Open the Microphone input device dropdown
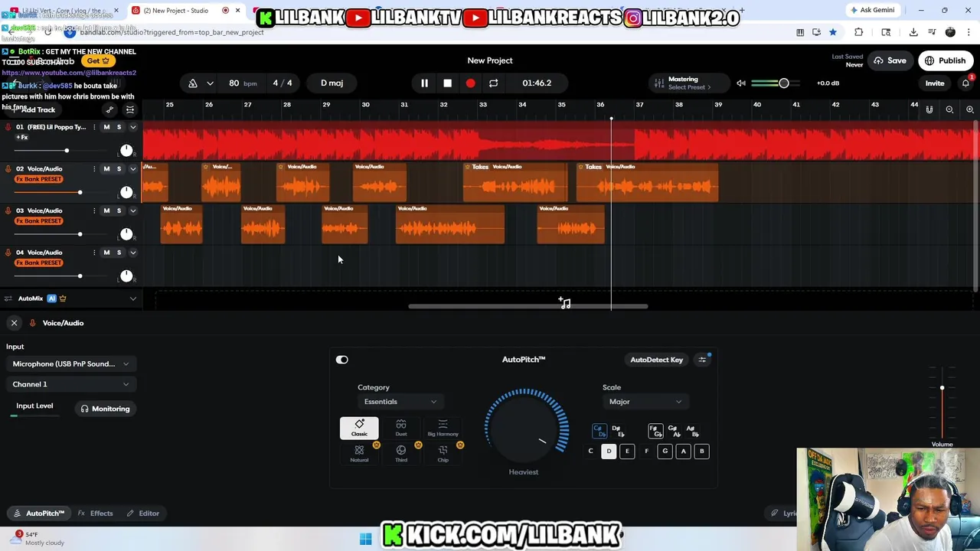 [x=70, y=364]
